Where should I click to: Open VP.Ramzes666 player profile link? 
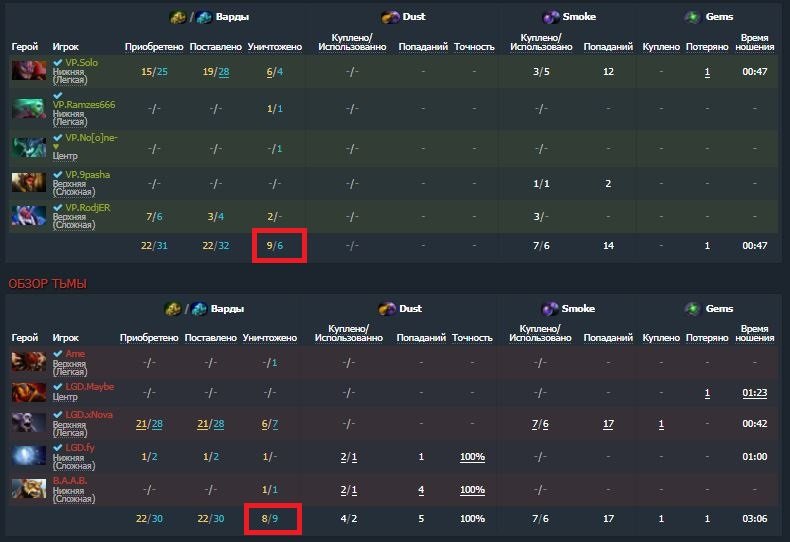tap(84, 105)
